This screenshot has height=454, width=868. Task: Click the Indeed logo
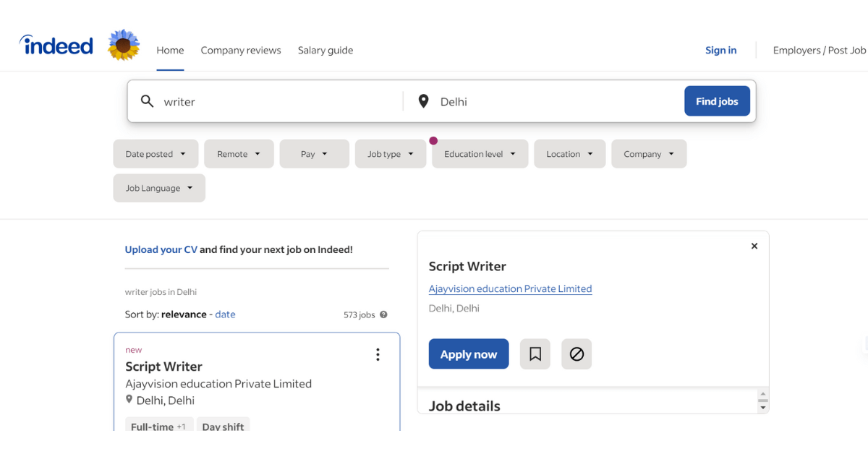[56, 44]
